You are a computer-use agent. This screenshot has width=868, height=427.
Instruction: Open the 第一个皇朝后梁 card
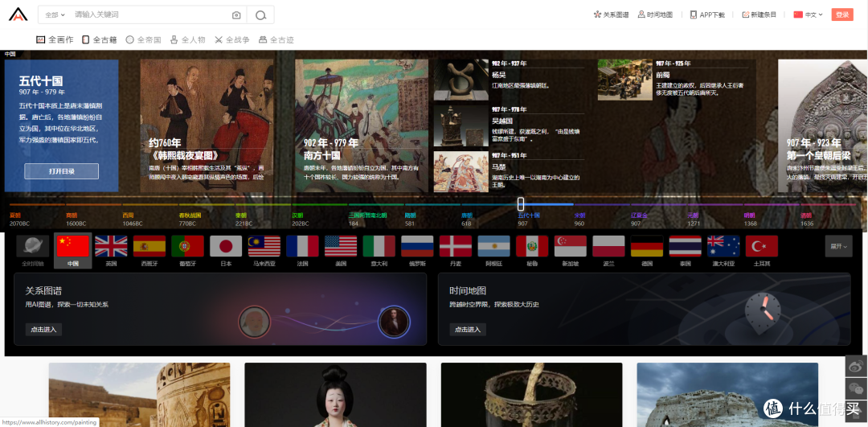[823, 125]
